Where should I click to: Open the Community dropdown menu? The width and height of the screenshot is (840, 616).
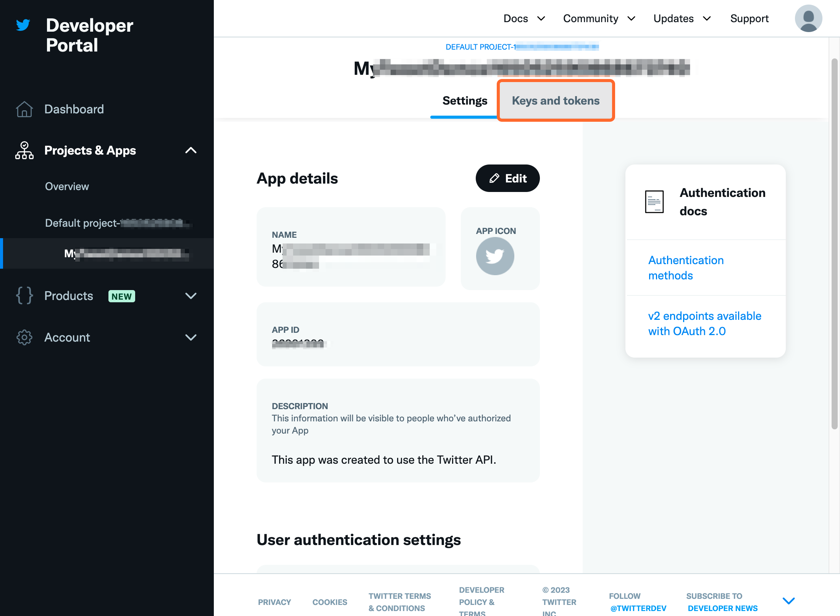point(599,18)
